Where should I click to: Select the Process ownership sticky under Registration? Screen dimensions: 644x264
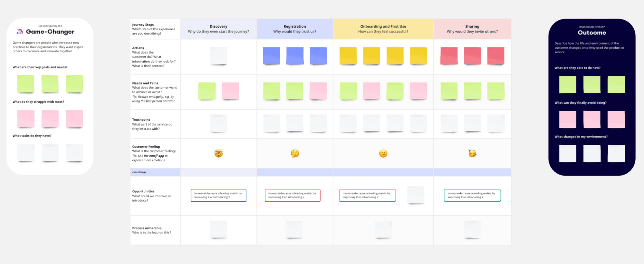point(294,229)
